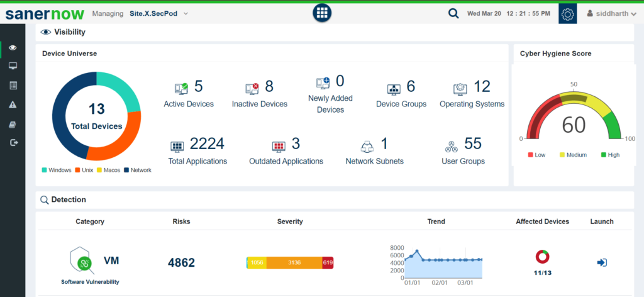
Task: Click the user avatar icon
Action: pos(590,14)
